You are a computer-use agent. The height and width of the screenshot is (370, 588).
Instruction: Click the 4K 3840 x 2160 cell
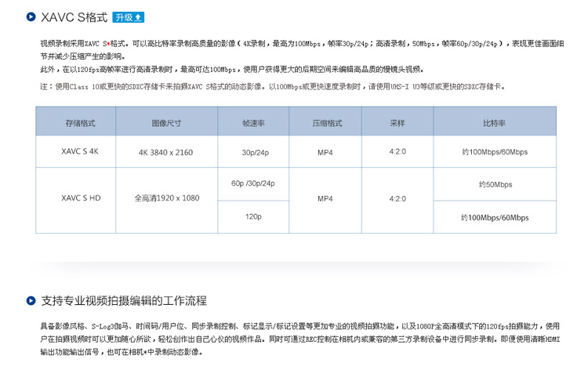(166, 152)
